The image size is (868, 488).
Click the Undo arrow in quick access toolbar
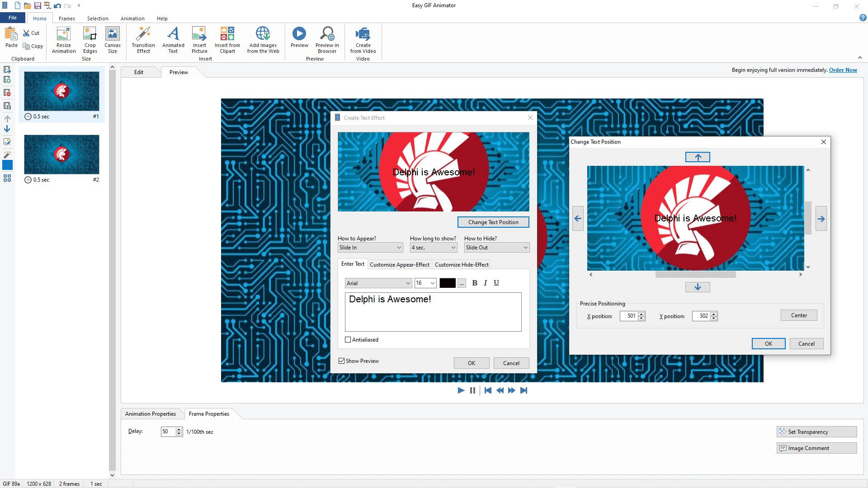pos(57,6)
